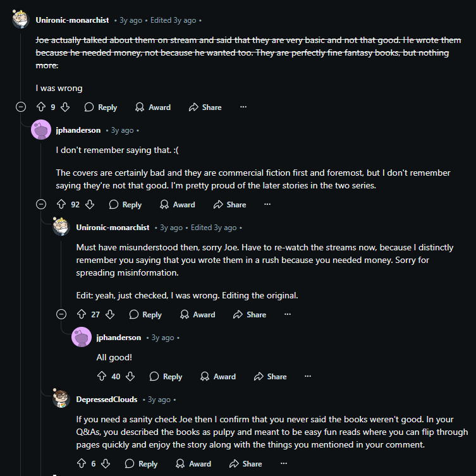This screenshot has width=476, height=476.
Task: Open more options for 27-point comment
Action: tap(288, 314)
